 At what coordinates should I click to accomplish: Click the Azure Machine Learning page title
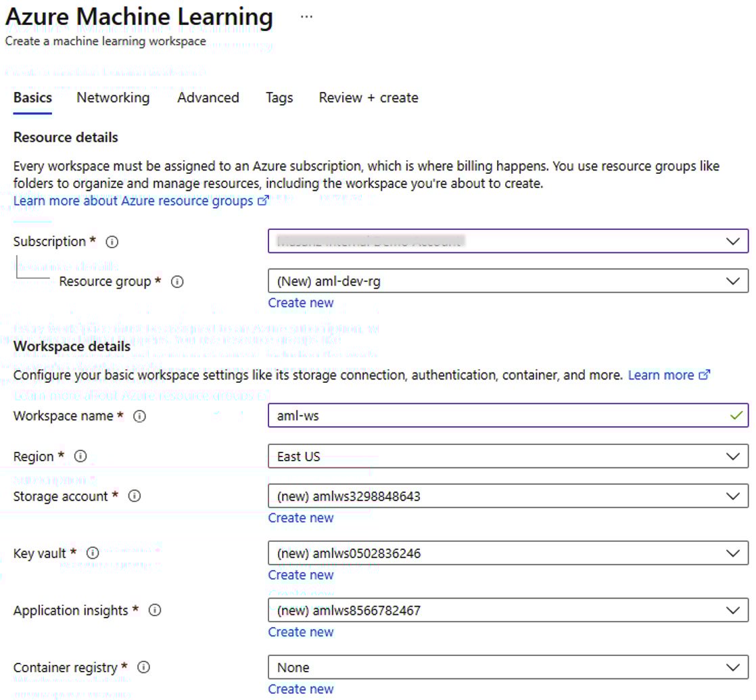(x=139, y=17)
